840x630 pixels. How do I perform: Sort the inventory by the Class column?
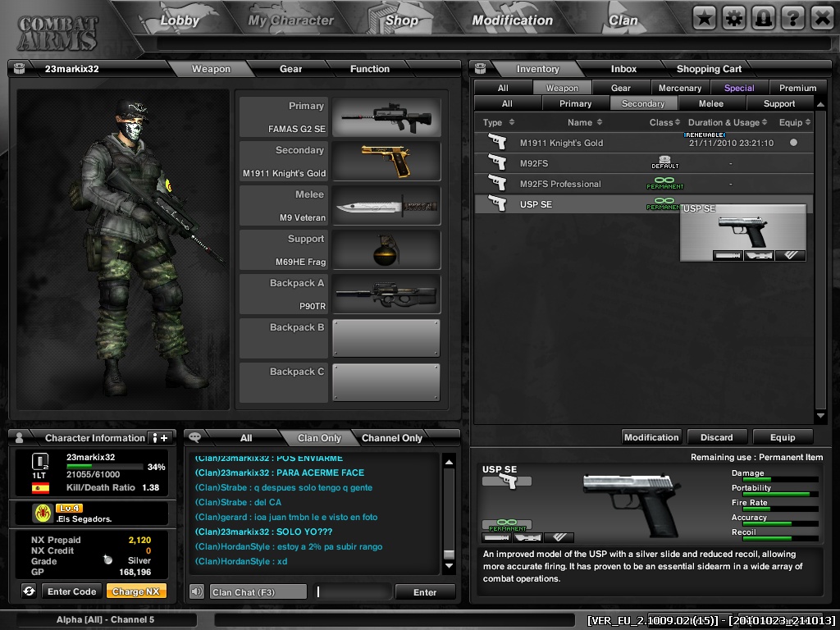665,122
